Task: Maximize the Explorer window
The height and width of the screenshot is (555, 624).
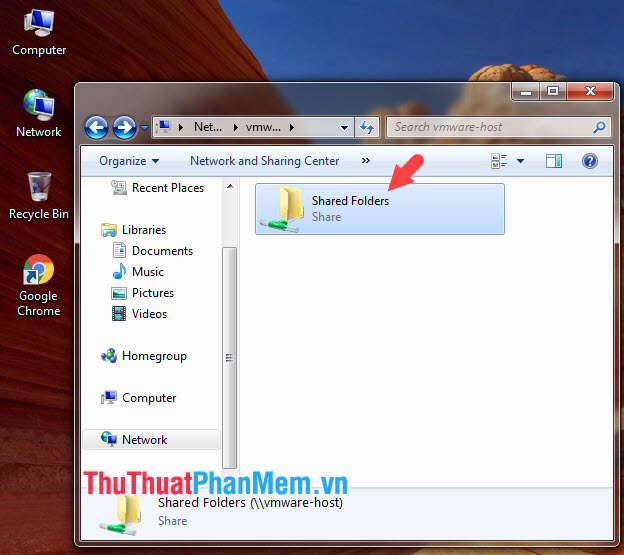Action: click(553, 92)
